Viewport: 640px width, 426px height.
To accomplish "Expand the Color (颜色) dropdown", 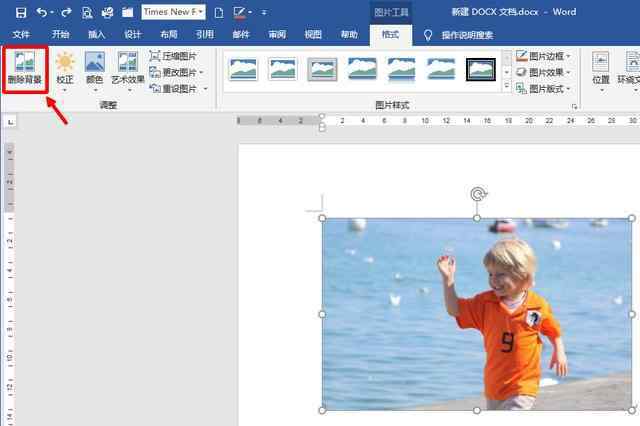I will (94, 69).
